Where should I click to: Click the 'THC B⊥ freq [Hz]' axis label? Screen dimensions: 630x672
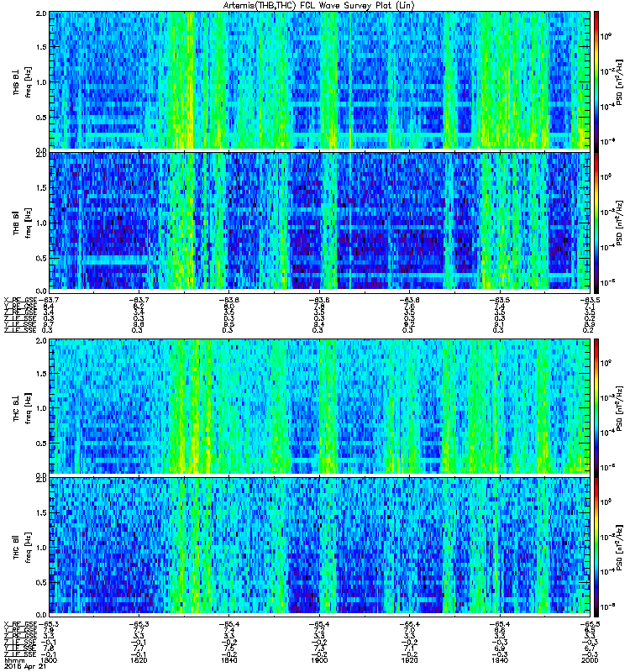tap(22, 407)
